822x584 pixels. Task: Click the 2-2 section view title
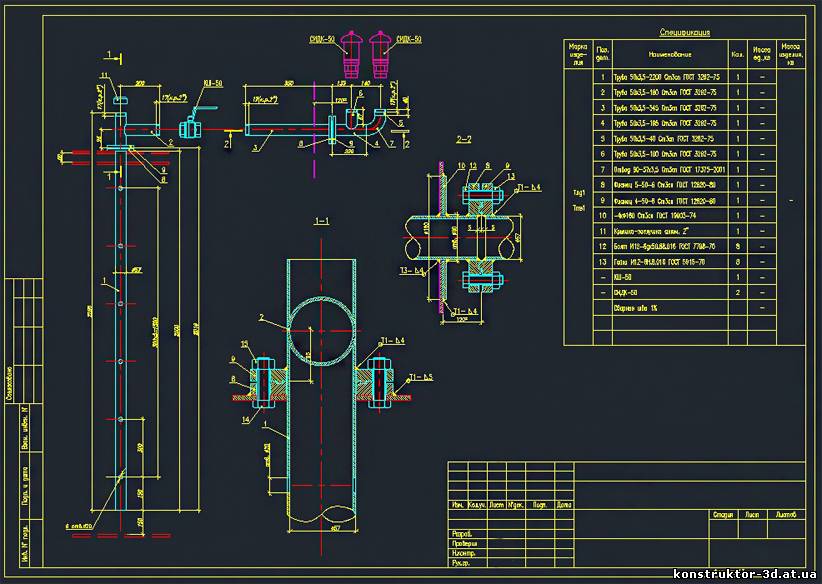pos(464,139)
